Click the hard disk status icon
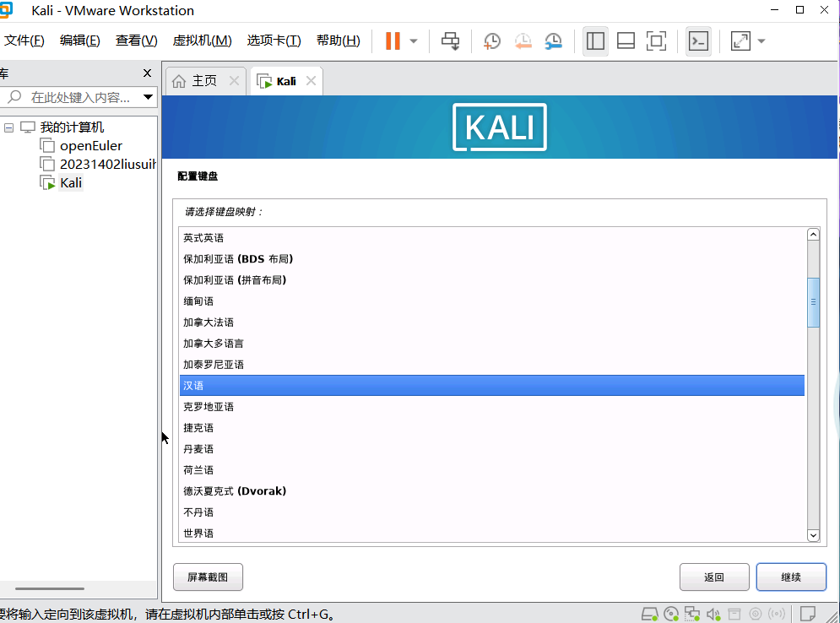Image resolution: width=840 pixels, height=623 pixels. pos(650,614)
